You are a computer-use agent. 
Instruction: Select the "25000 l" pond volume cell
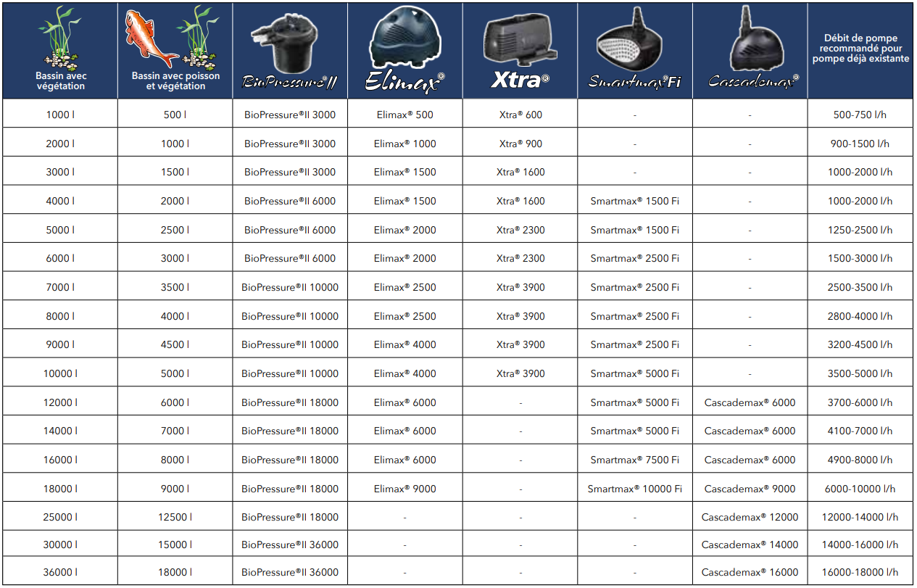60,517
